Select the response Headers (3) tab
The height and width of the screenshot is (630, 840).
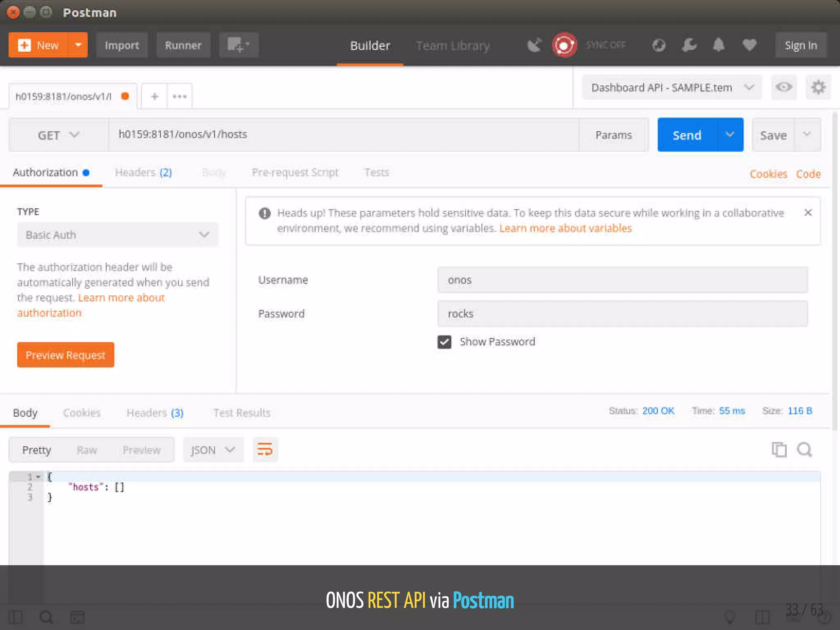click(x=155, y=413)
